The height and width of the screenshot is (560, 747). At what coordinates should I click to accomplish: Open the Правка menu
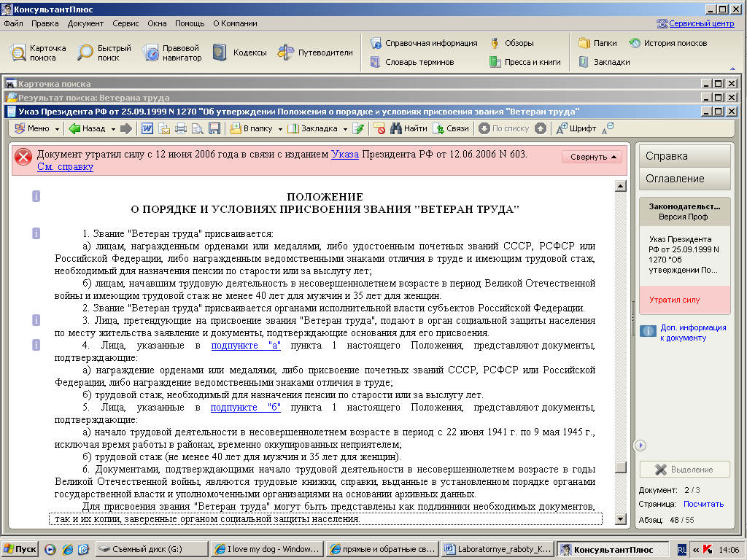coord(44,23)
